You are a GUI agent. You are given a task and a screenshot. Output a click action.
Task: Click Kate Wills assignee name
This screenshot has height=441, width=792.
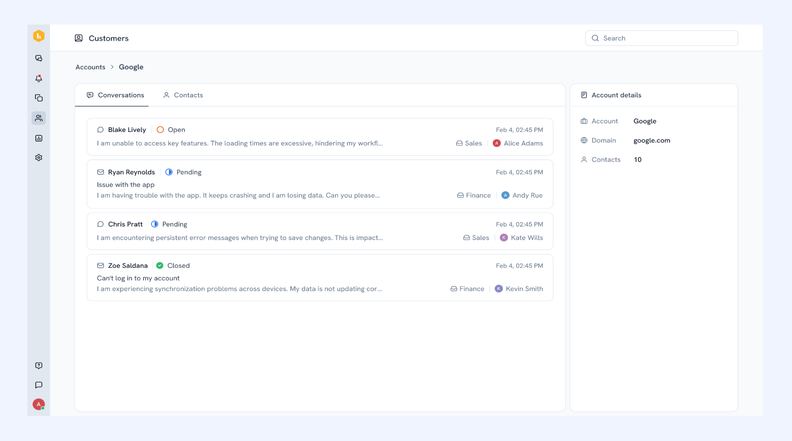click(x=527, y=238)
